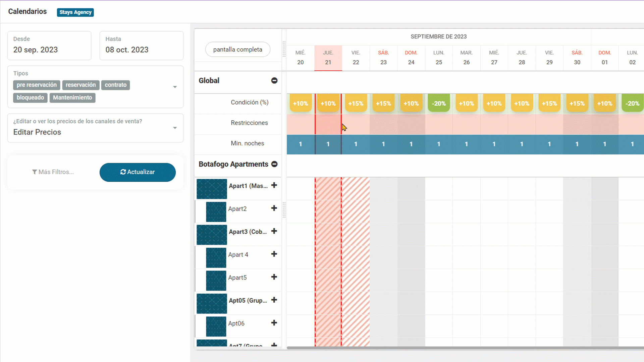Collapse the Global section minus icon
The width and height of the screenshot is (644, 362).
pyautogui.click(x=274, y=80)
